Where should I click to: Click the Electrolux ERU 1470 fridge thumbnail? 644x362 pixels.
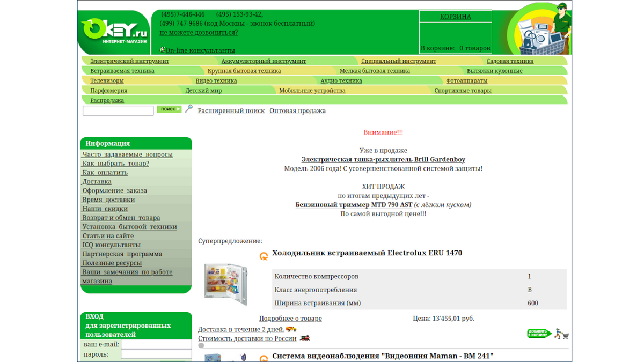(x=225, y=284)
